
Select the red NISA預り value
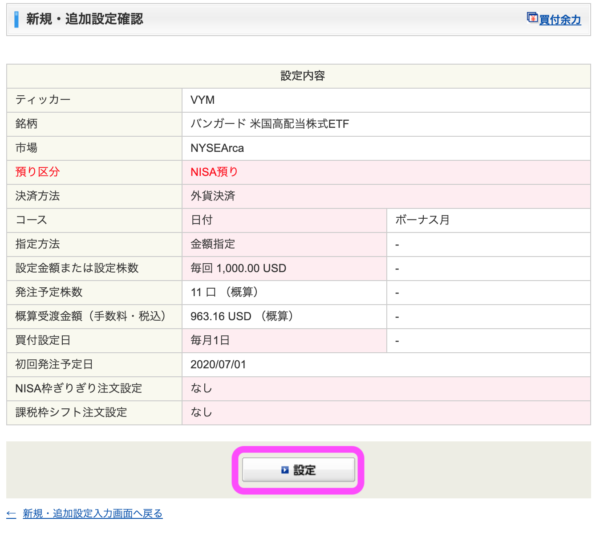[x=214, y=172]
